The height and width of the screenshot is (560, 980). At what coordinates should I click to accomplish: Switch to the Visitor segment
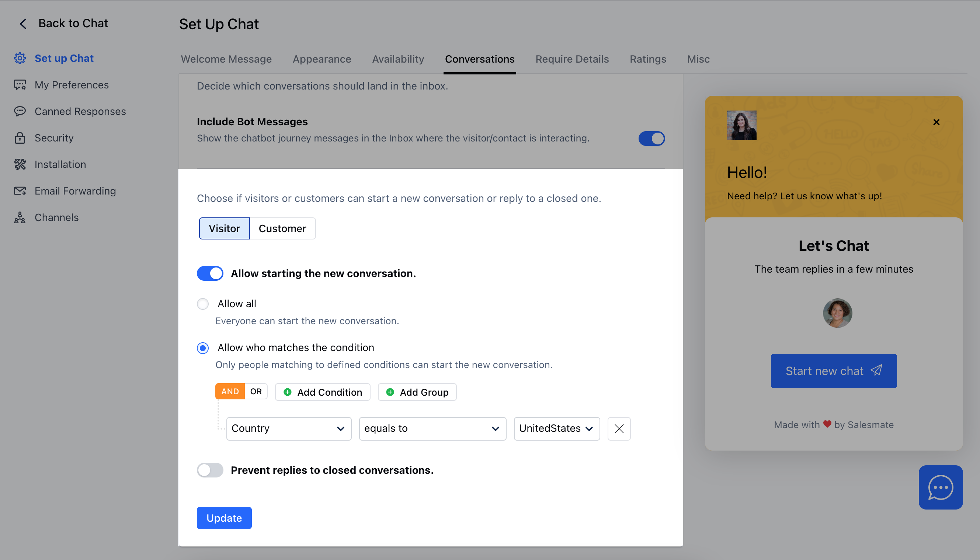point(225,228)
